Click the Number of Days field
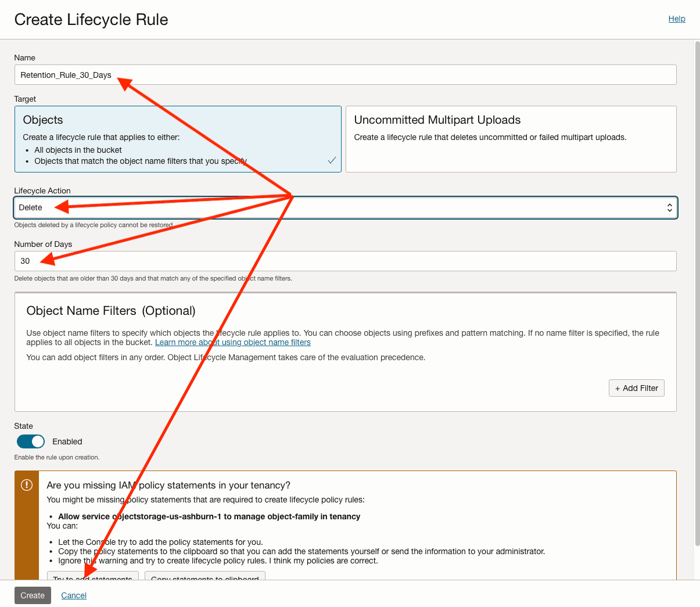700x607 pixels. point(345,261)
